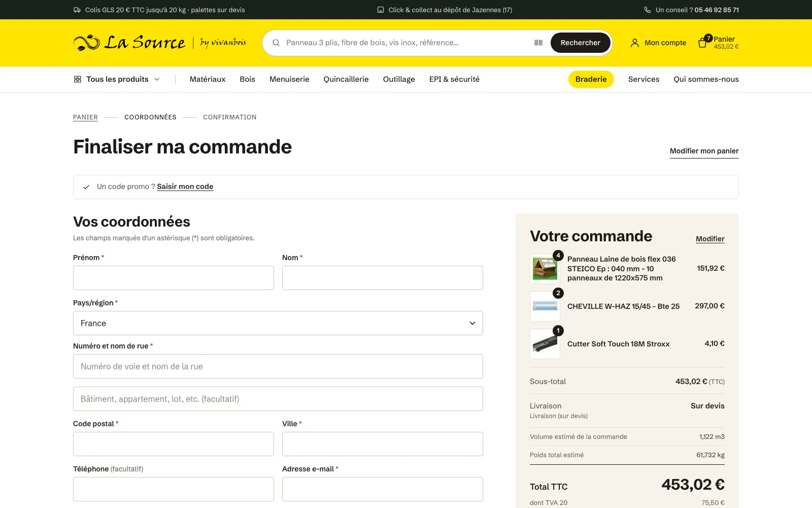Click the Rechercher button
The height and width of the screenshot is (508, 812).
580,43
